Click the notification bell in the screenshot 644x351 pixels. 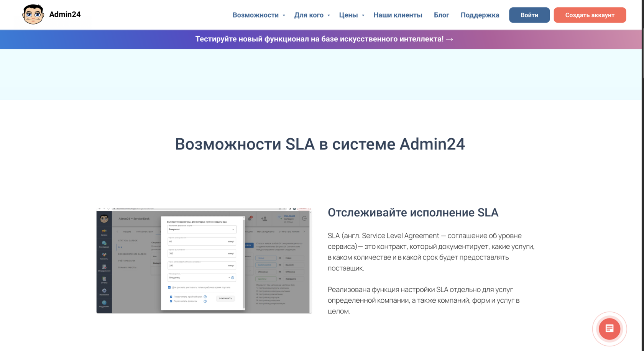[x=250, y=219]
